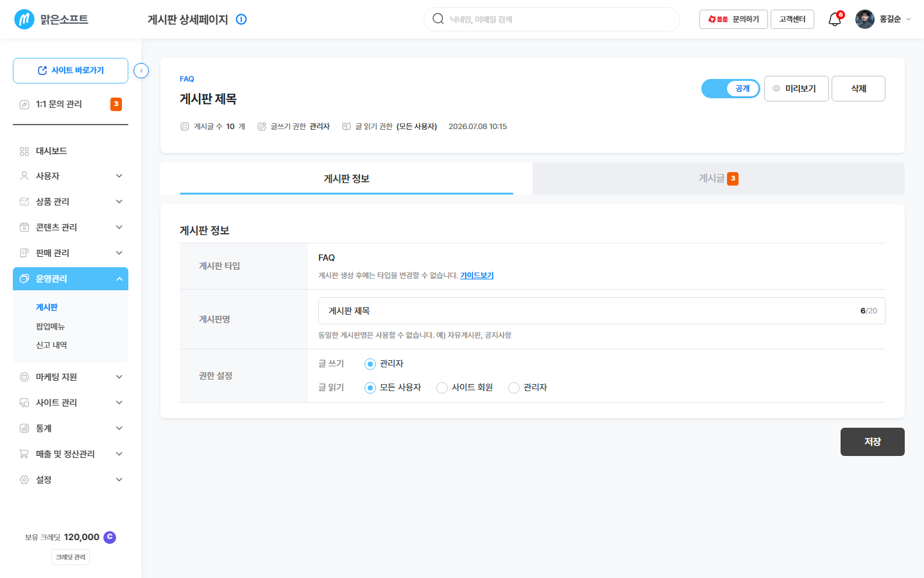
Task: Select 사이트 회원 for 글 읽기
Action: pyautogui.click(x=442, y=388)
